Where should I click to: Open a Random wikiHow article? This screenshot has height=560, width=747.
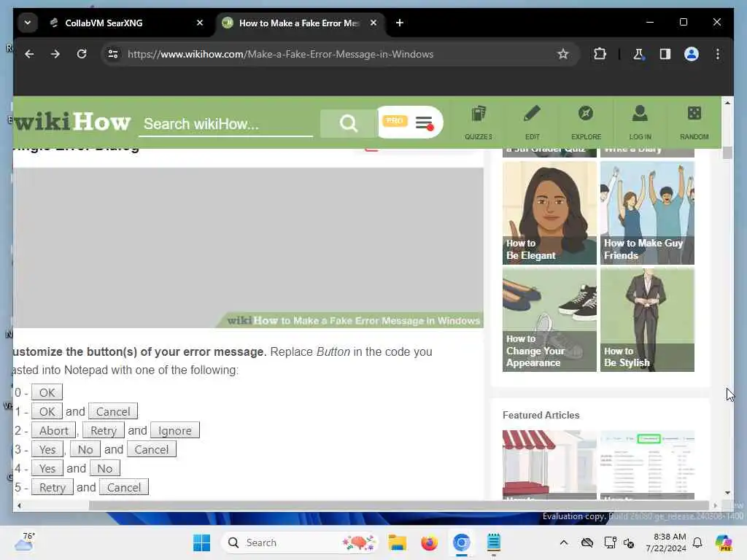(x=694, y=122)
